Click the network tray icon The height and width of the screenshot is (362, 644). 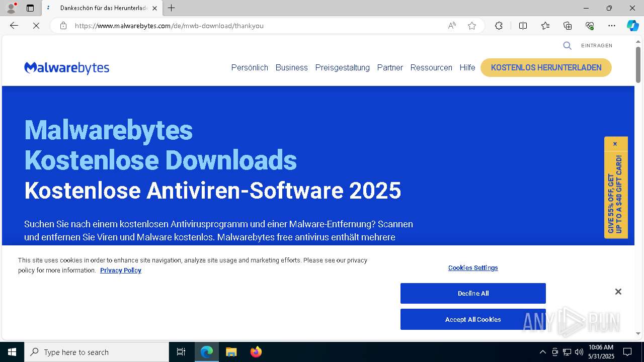[567, 352]
